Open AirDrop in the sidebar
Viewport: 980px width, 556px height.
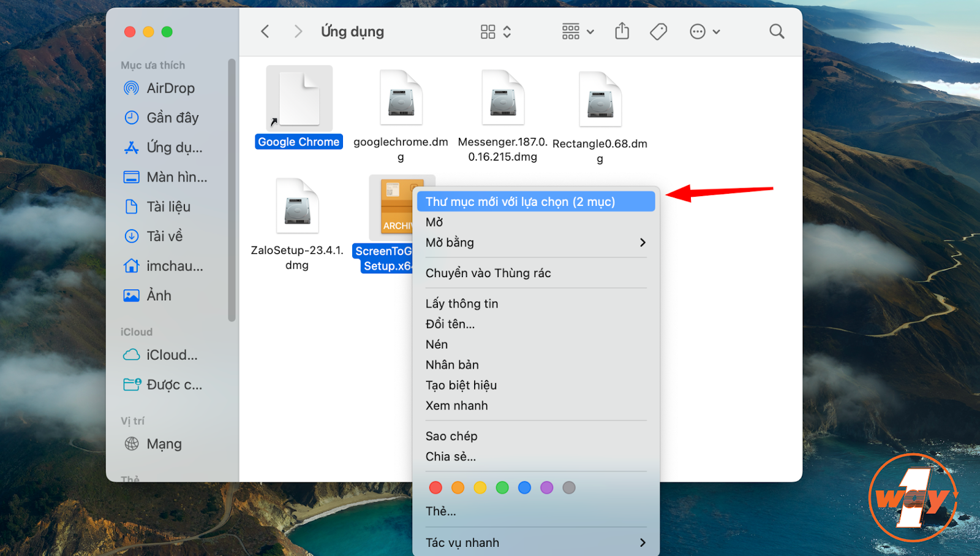click(170, 88)
